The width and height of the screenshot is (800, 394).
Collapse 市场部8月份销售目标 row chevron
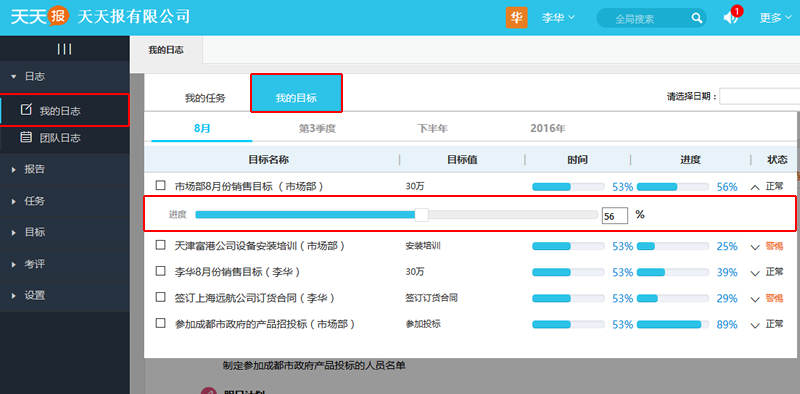[x=755, y=187]
